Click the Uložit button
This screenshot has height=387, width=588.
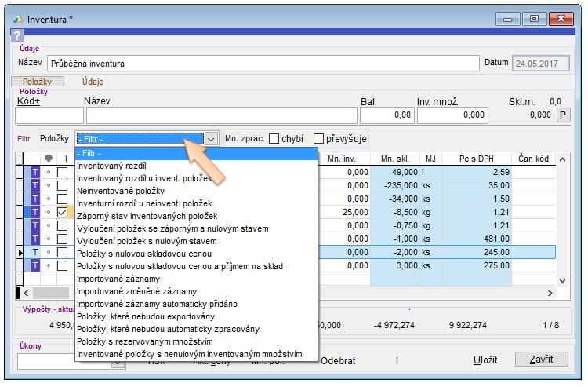485,360
